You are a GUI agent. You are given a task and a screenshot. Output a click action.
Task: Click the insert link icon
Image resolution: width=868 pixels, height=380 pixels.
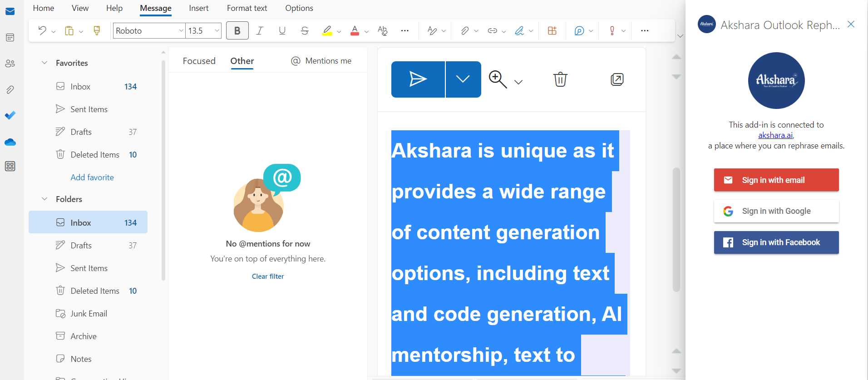pos(492,30)
